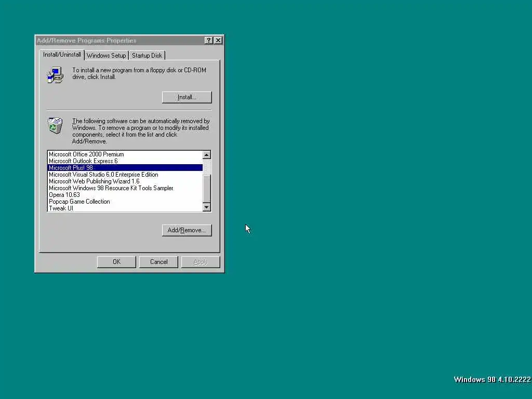Select Microsoft Outlook Express 6
This screenshot has height=399, width=532.
[125, 161]
